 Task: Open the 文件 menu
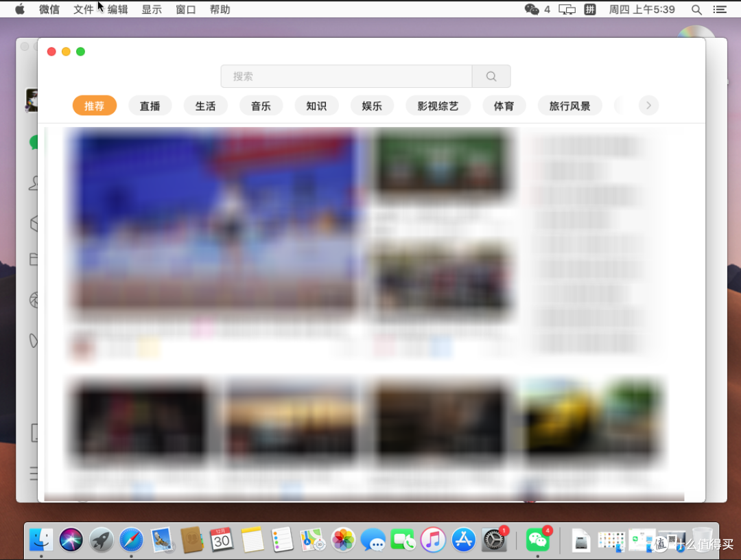83,10
